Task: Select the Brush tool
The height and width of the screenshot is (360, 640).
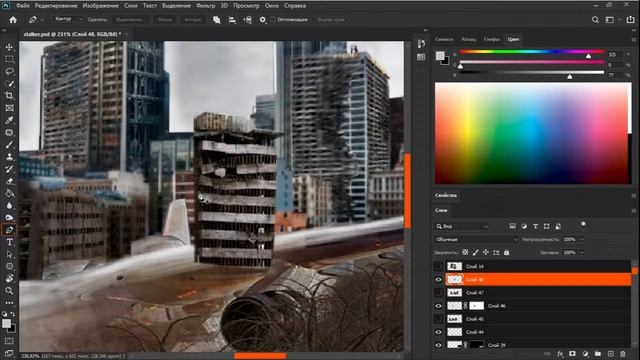Action: point(9,145)
